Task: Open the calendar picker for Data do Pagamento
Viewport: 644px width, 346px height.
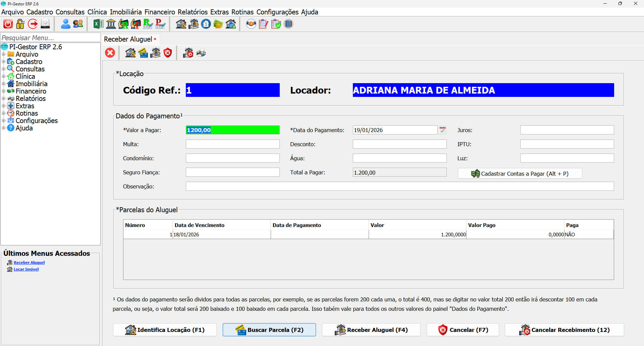Action: 442,130
